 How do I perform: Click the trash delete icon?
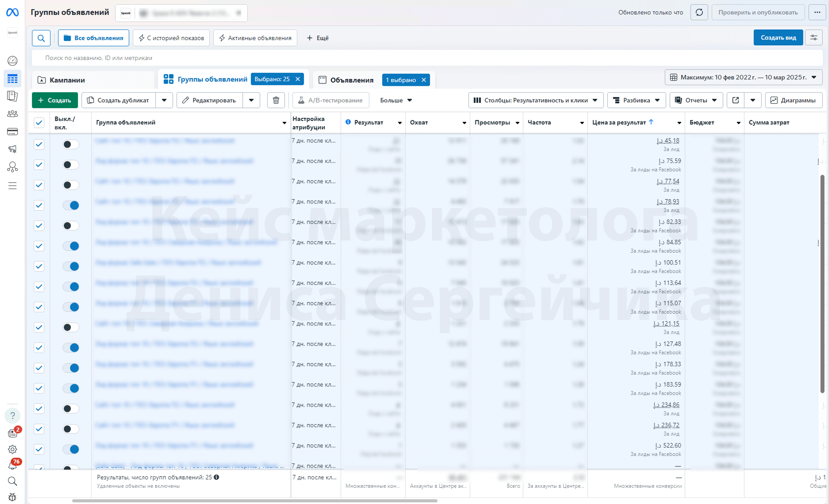tap(276, 100)
